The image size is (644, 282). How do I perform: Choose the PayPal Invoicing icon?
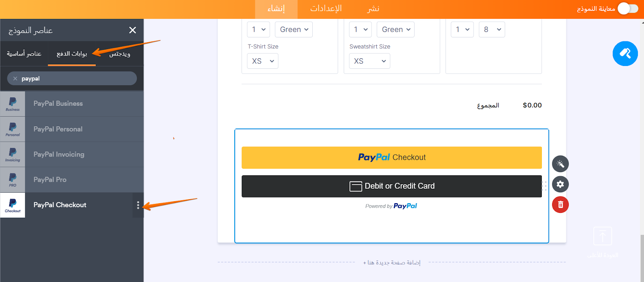pos(12,154)
